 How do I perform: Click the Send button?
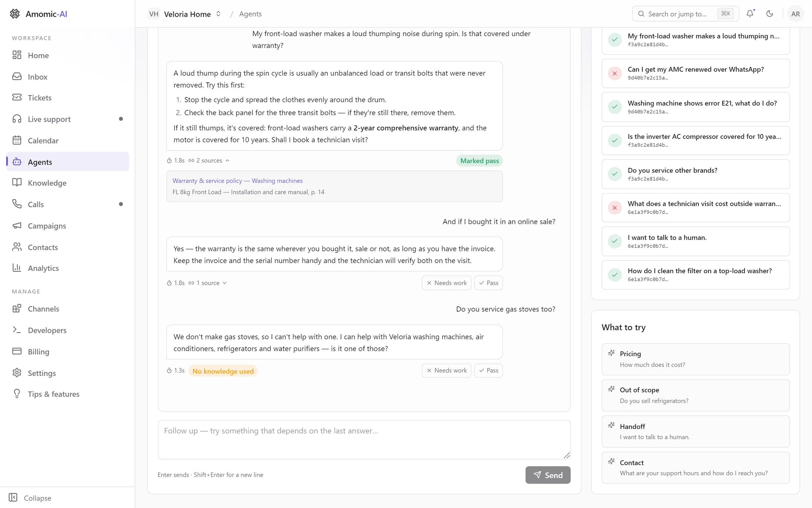(548, 475)
